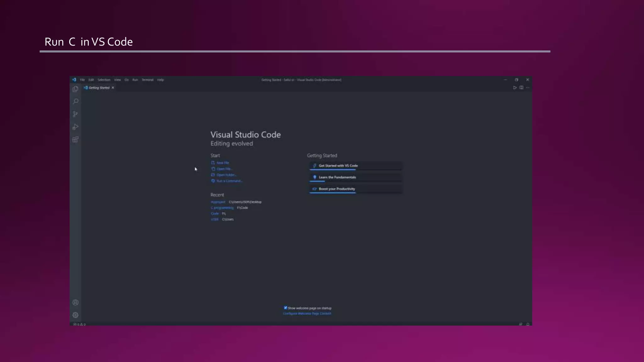The width and height of the screenshot is (644, 362).
Task: Open Learn the Fundamentals walkthrough
Action: pyautogui.click(x=356, y=177)
